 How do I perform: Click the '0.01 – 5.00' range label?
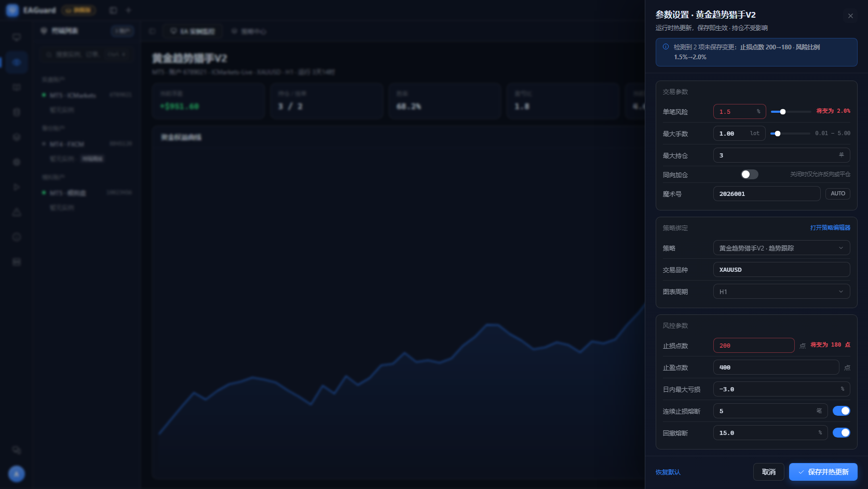pos(833,134)
